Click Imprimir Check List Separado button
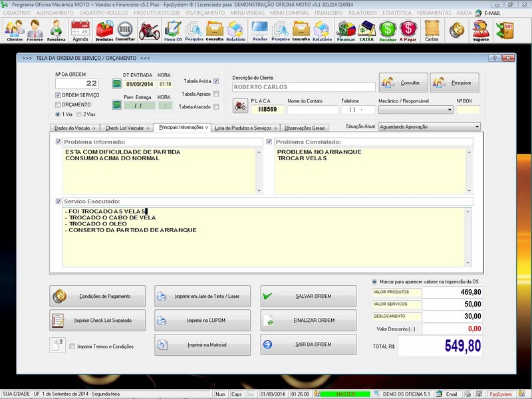Screen dimensions: 532x399 coord(97,321)
